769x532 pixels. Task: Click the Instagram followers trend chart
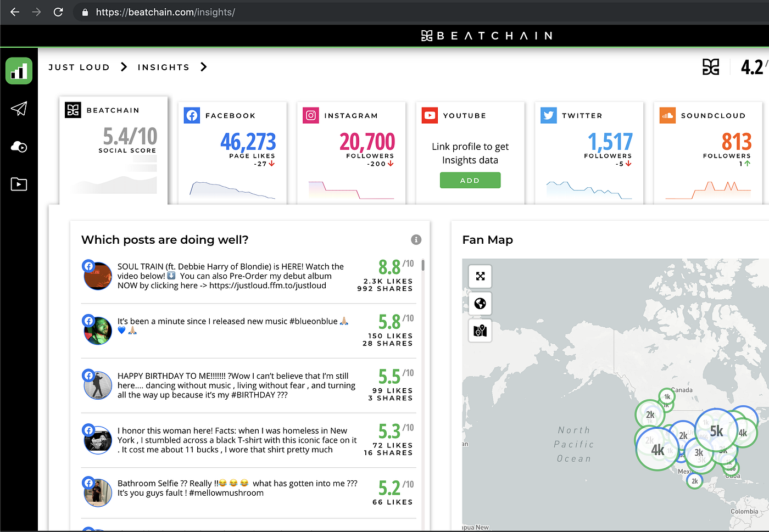point(352,189)
